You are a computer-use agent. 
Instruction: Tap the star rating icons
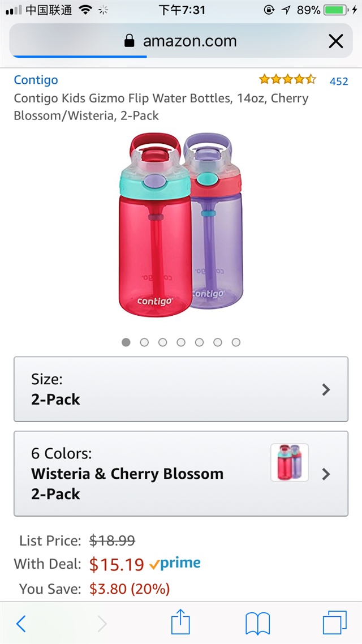pos(287,79)
